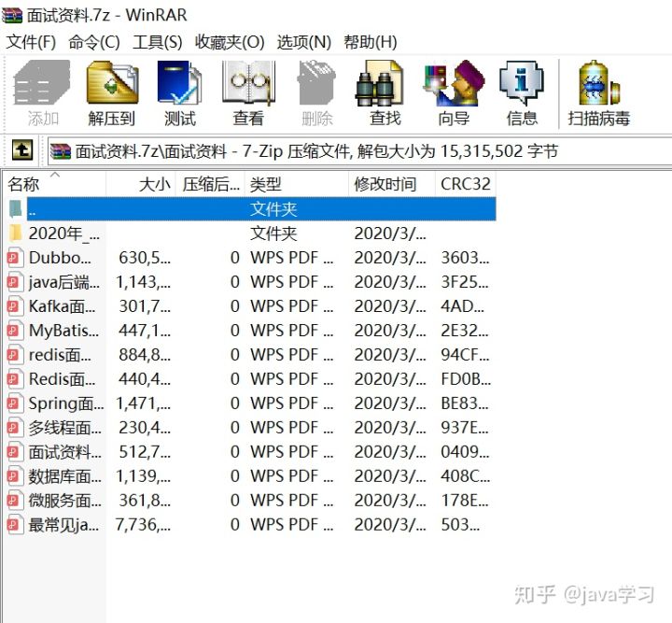
Task: Open the View (查看) tool
Action: coord(248,82)
